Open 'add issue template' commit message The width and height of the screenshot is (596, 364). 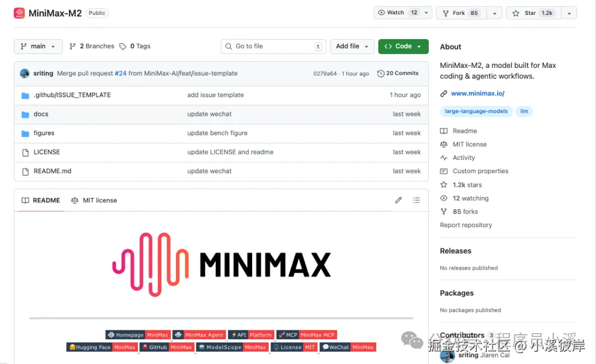coord(216,95)
